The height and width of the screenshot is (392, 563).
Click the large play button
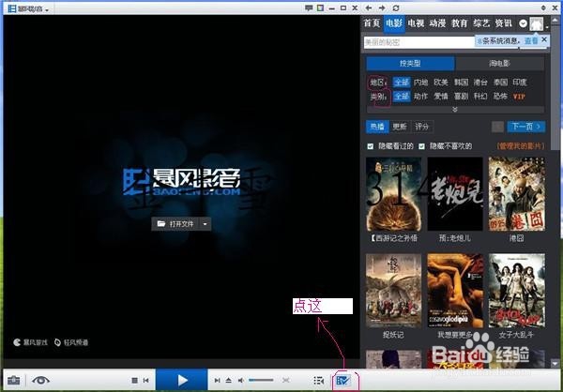click(x=182, y=380)
